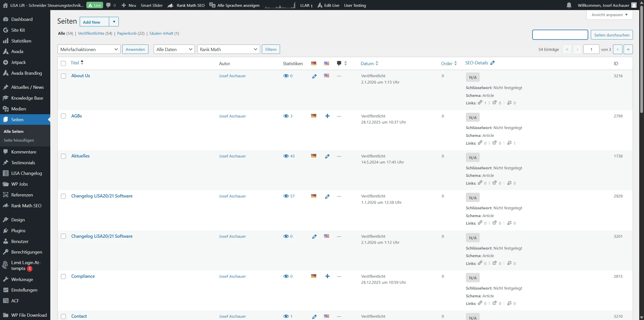Click the German flag on the AGBs row
The width and height of the screenshot is (644, 320).
[313, 116]
